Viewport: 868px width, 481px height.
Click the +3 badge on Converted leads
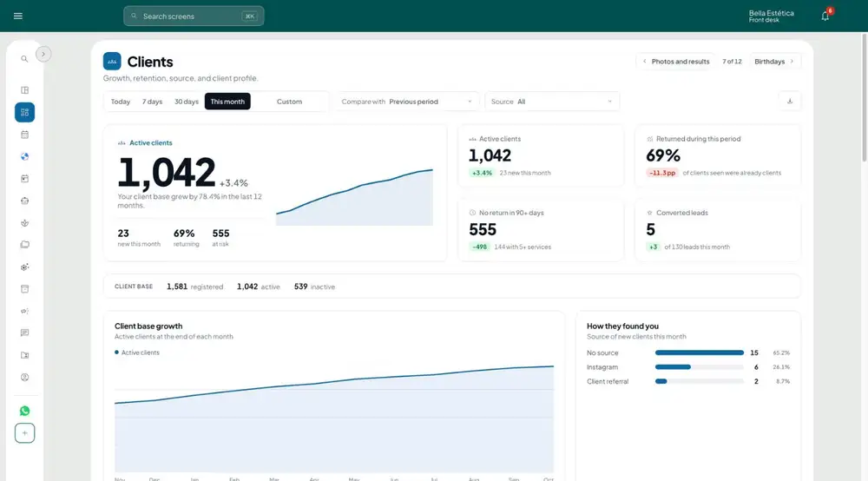tap(654, 247)
